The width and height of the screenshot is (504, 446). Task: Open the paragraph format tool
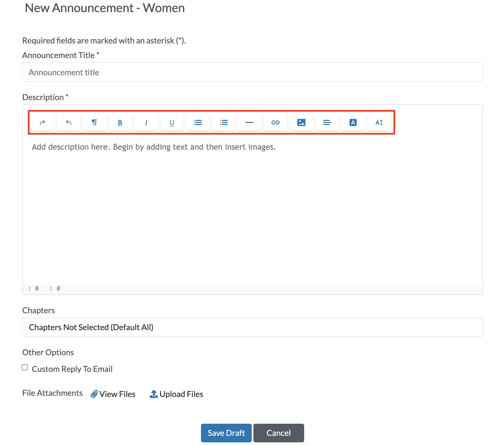pyautogui.click(x=94, y=122)
